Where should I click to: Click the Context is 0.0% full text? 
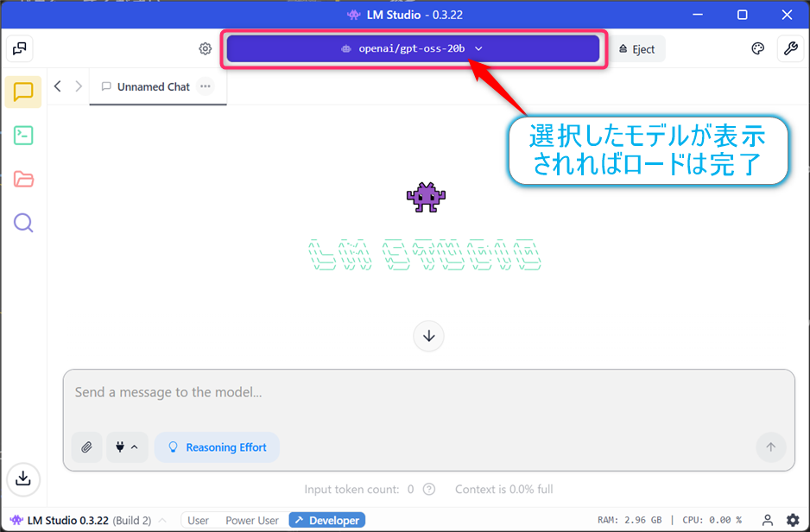coord(504,489)
